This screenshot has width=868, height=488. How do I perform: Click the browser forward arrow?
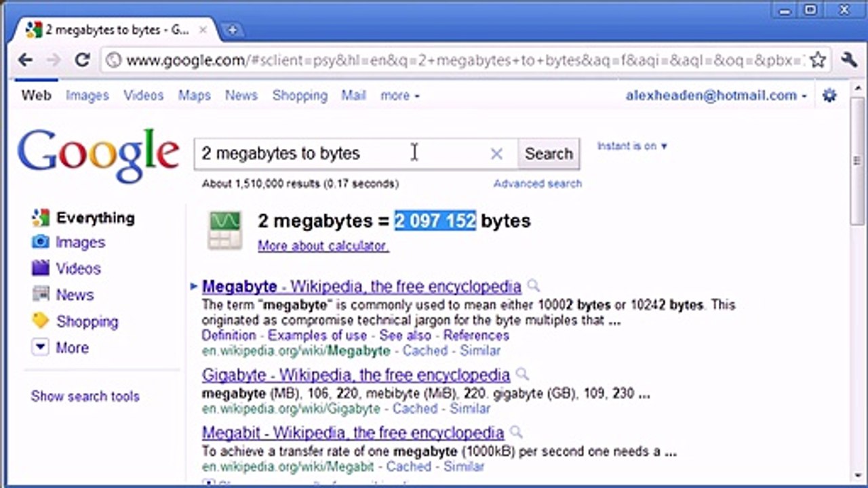54,60
